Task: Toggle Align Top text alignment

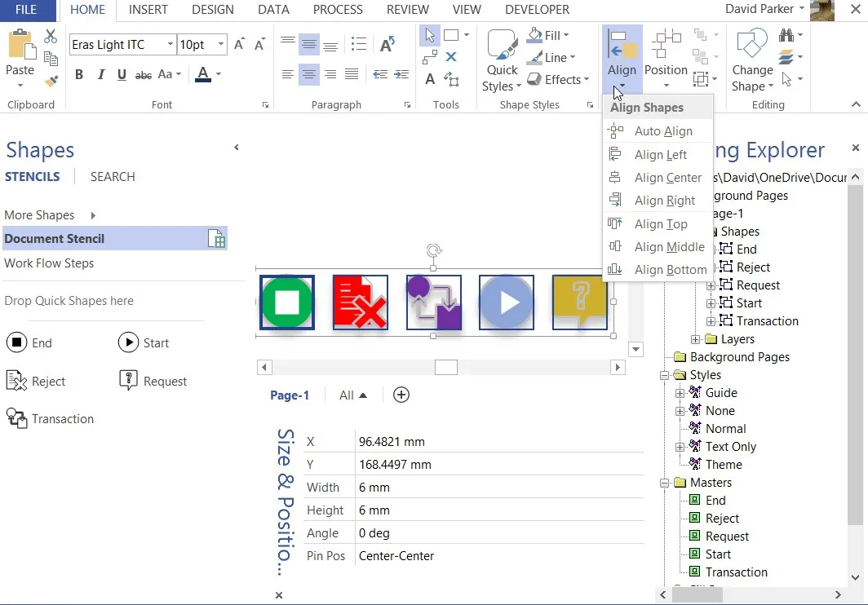Action: click(x=287, y=42)
